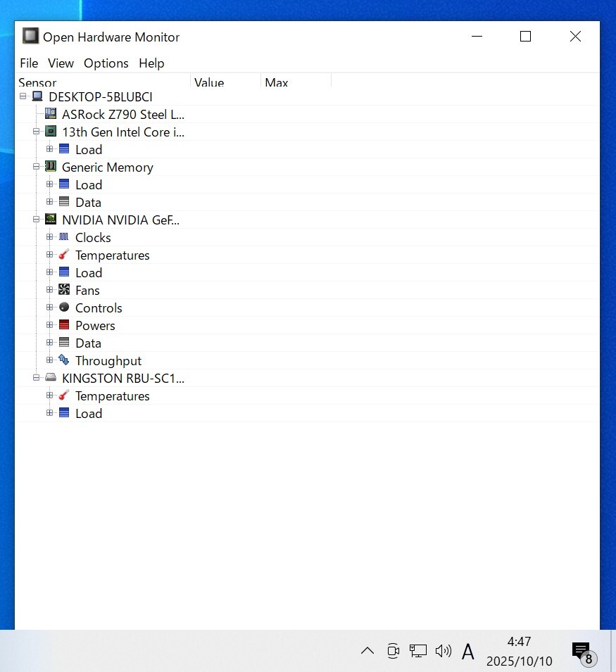Image resolution: width=616 pixels, height=672 pixels.
Task: Click the CPU chip icon beside 13th Gen Intel
Action: [x=51, y=131]
